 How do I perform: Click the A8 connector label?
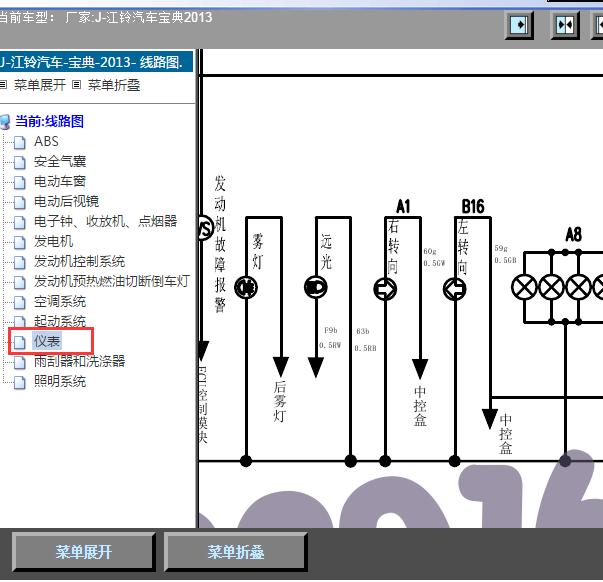tap(573, 234)
